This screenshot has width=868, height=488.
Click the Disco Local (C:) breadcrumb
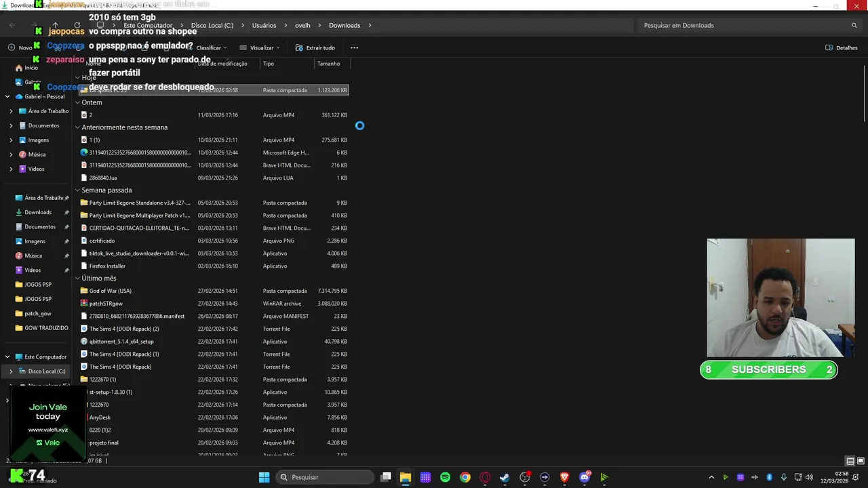point(212,25)
